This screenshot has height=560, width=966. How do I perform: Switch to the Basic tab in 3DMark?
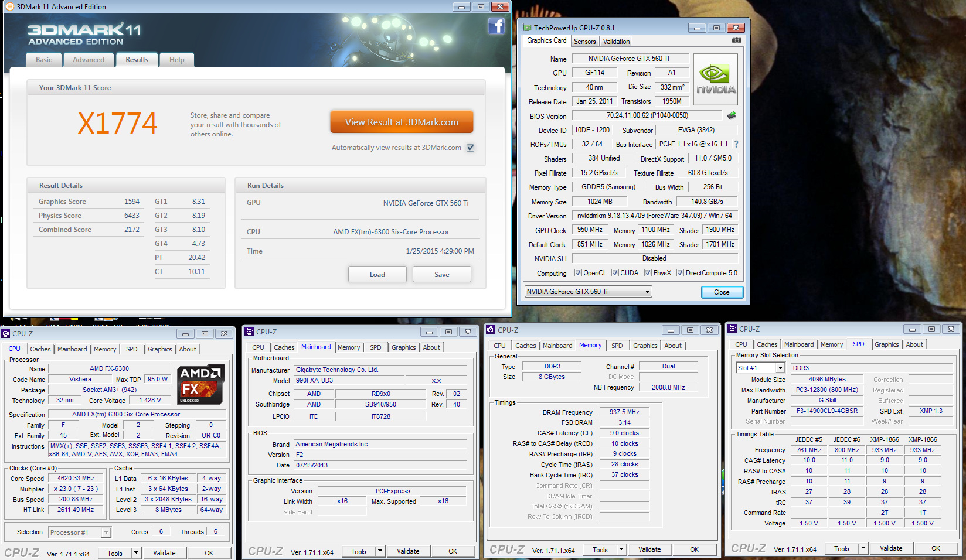[x=44, y=60]
